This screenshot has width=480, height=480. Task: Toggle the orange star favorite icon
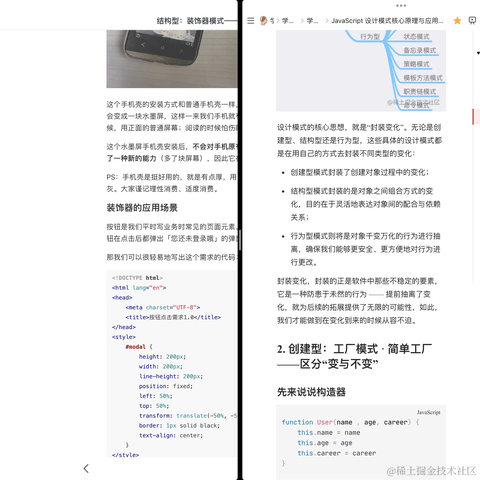pyautogui.click(x=457, y=21)
